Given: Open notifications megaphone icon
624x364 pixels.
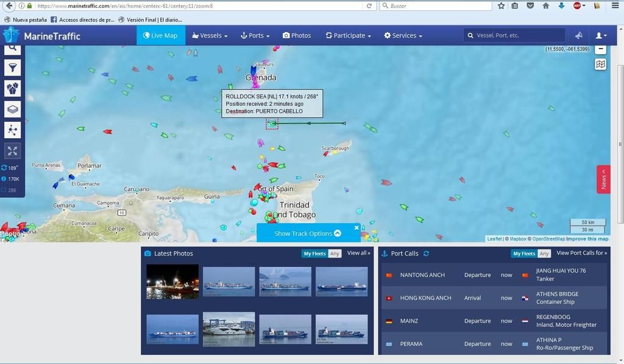Looking at the screenshot, I should (579, 35).
